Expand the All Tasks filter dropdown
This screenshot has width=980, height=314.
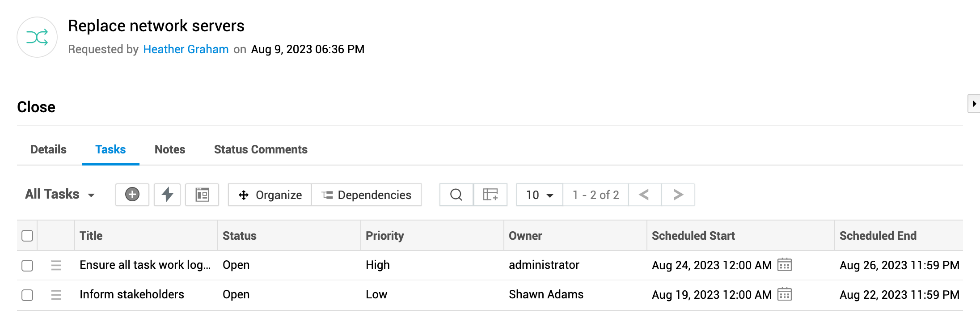coord(60,195)
